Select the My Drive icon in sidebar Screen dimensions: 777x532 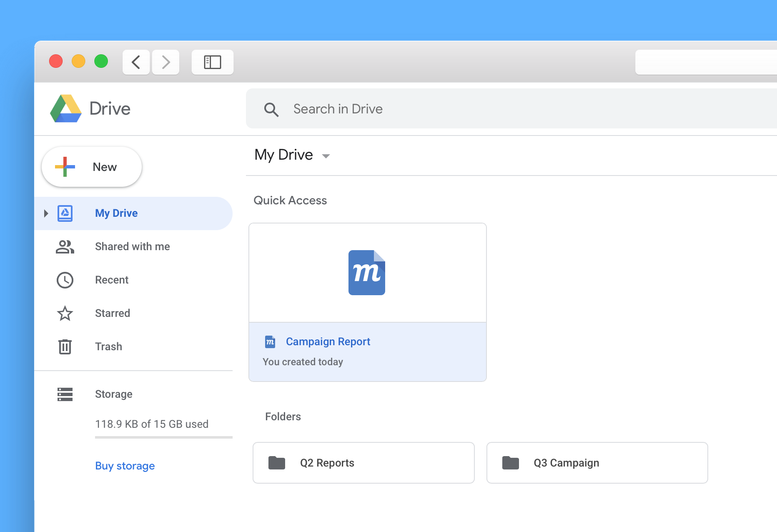click(x=65, y=213)
